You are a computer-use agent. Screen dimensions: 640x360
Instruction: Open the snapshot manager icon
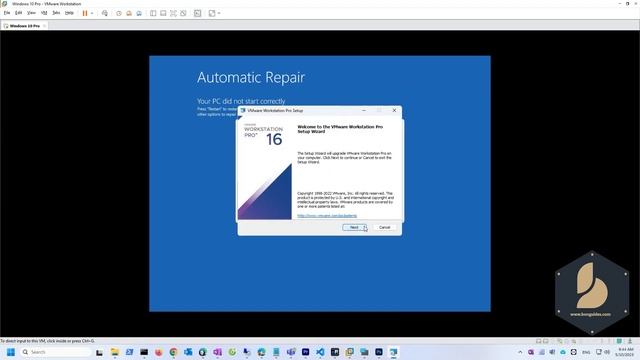pos(139,13)
